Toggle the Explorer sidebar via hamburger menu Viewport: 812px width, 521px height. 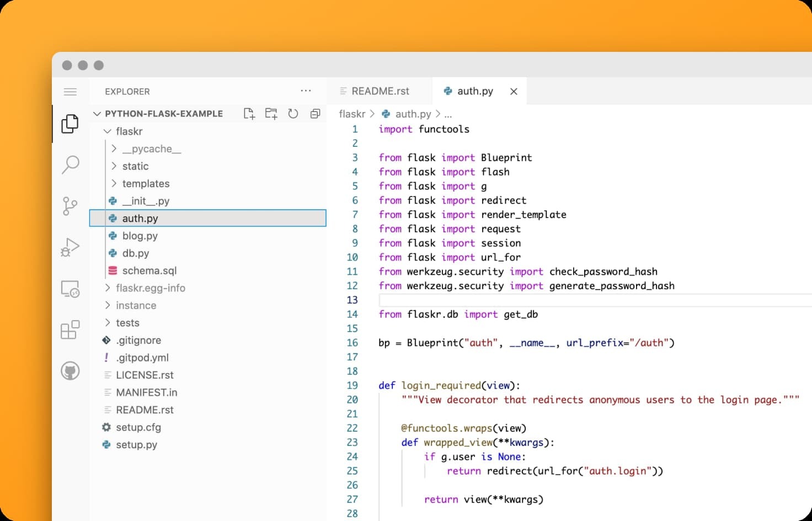(70, 92)
